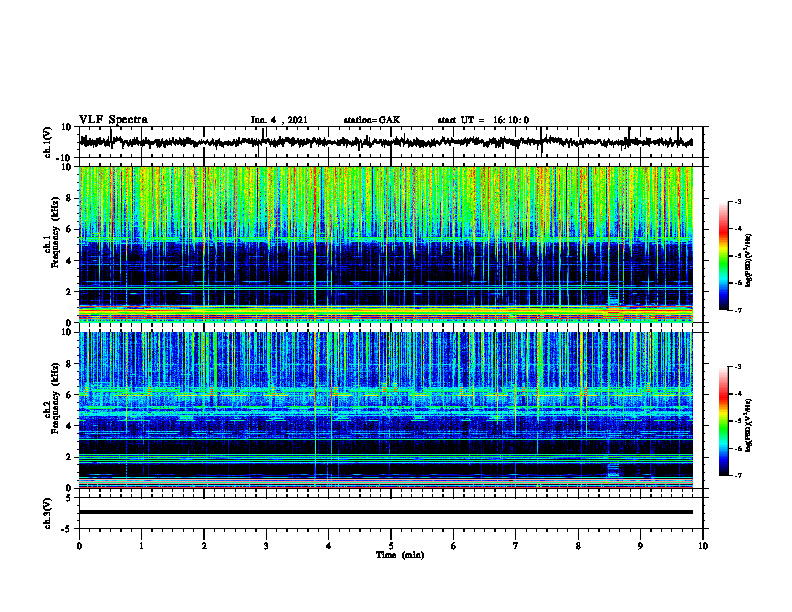Viewport: 792px width, 612px height.
Task: Click the "-4" value on lower color bar
Action: pyautogui.click(x=737, y=394)
